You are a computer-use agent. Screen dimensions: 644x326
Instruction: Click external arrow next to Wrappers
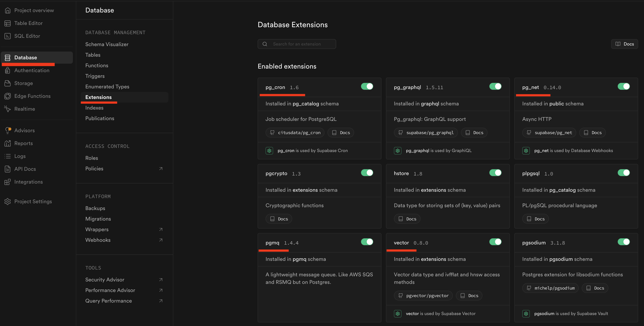point(161,229)
